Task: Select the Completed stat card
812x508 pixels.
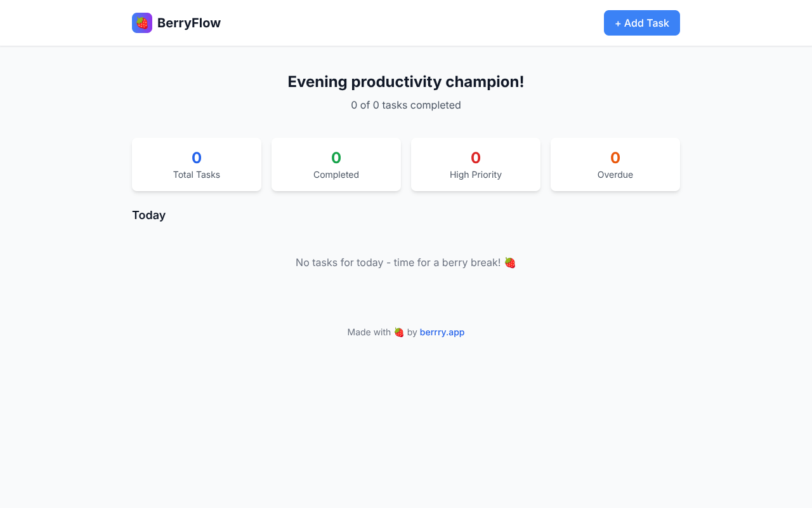Action: 336,164
